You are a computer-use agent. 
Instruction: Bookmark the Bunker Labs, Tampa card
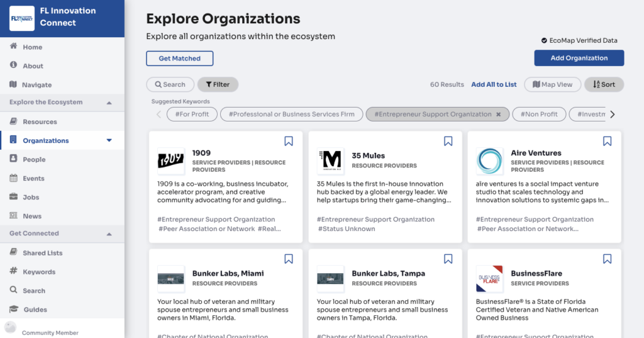(448, 259)
